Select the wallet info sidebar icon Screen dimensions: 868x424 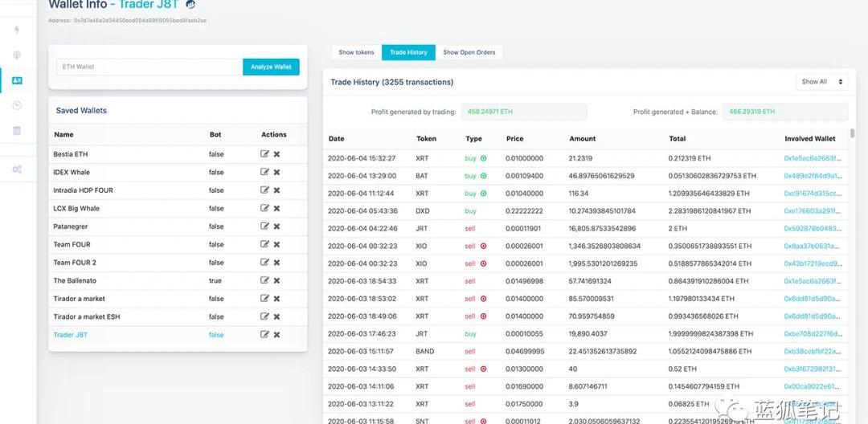coord(17,80)
